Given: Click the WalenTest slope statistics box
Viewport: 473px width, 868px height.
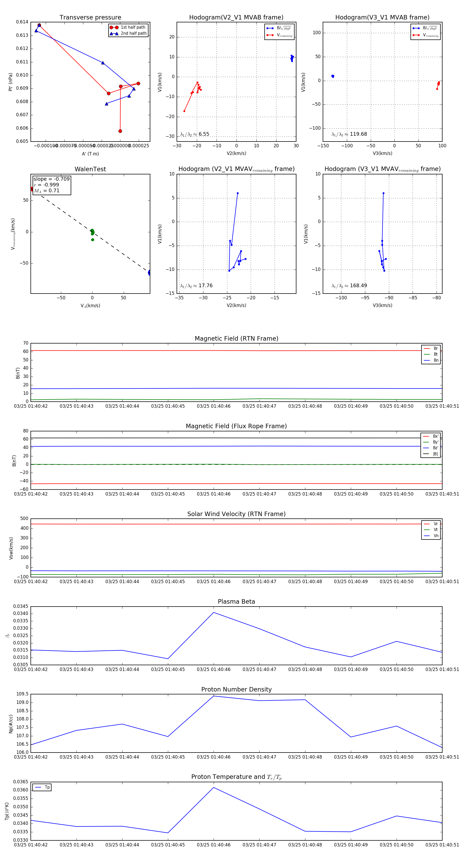Looking at the screenshot, I should pyautogui.click(x=52, y=185).
